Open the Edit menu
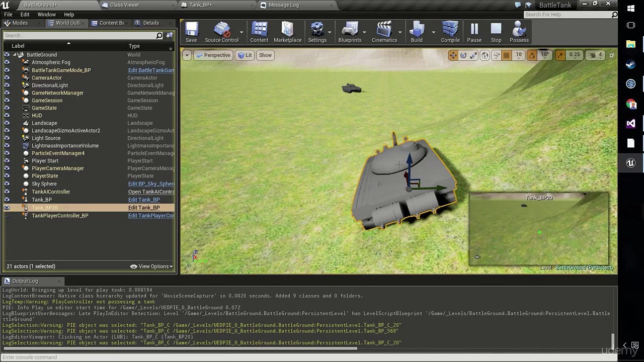 coord(25,15)
